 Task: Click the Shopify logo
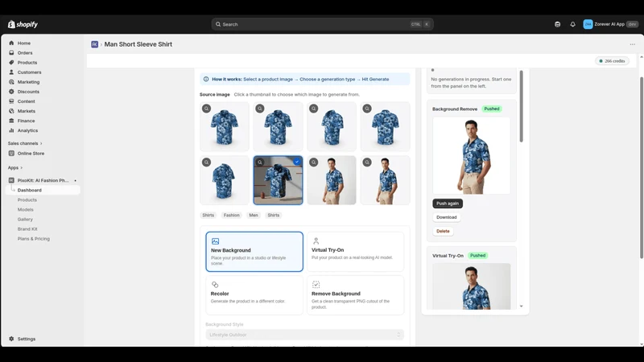point(23,24)
